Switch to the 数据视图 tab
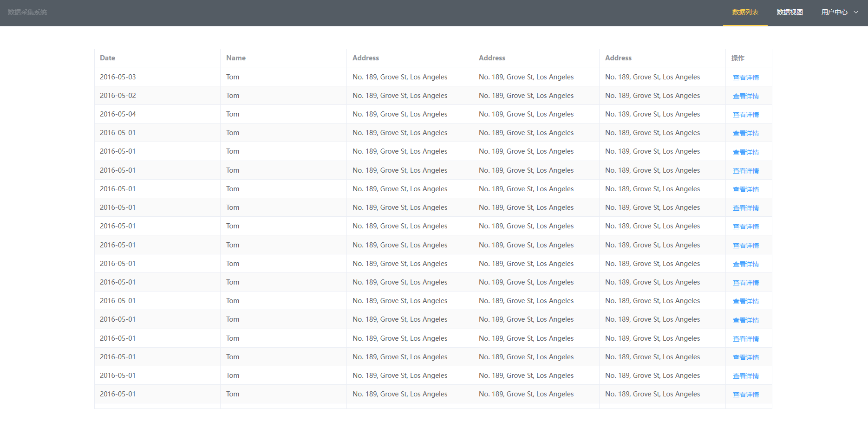 click(x=790, y=13)
